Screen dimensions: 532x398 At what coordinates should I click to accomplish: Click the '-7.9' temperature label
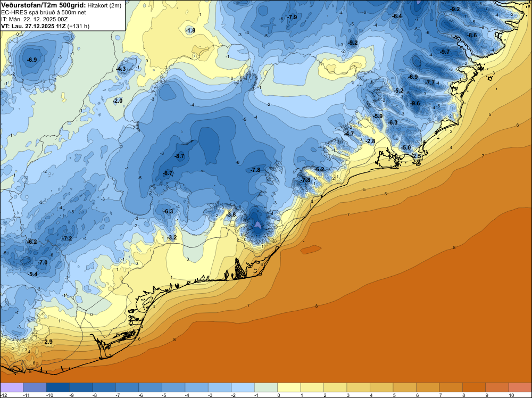tap(292, 18)
